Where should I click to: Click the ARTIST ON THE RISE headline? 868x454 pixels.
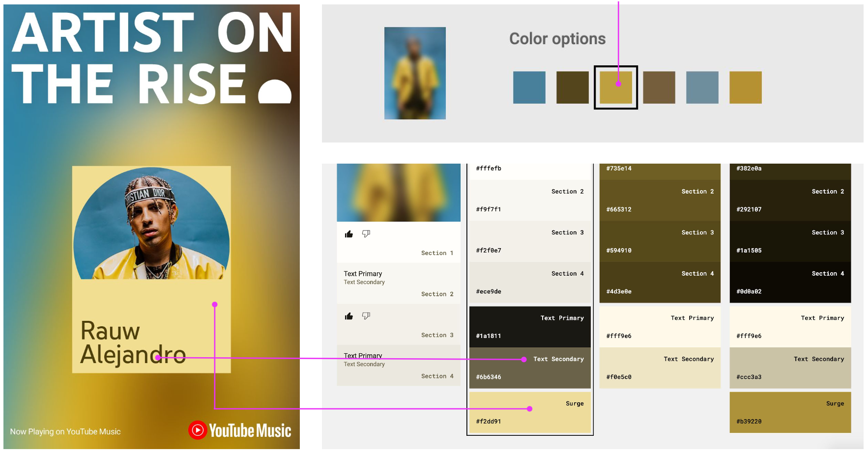[152, 57]
